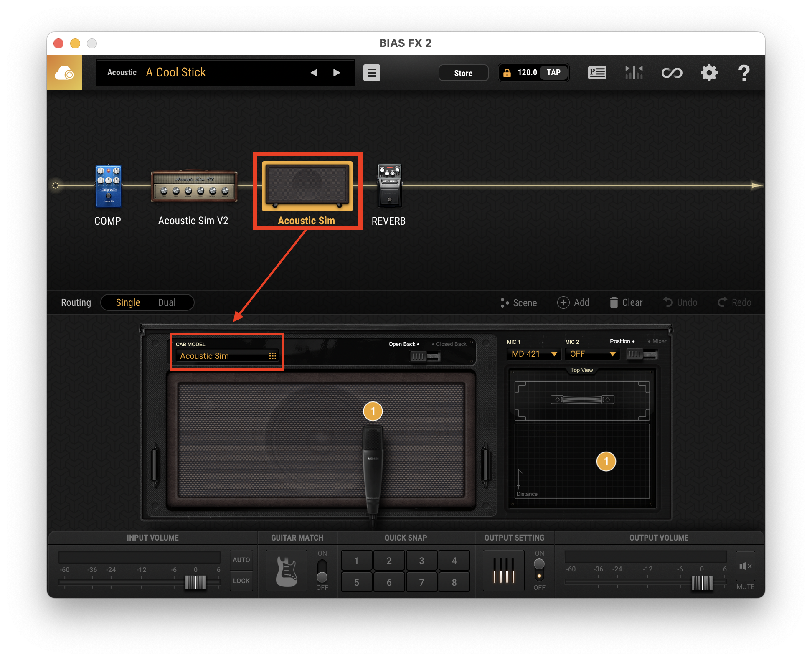
Task: Toggle Position / Mixer switch
Action: pos(642,354)
